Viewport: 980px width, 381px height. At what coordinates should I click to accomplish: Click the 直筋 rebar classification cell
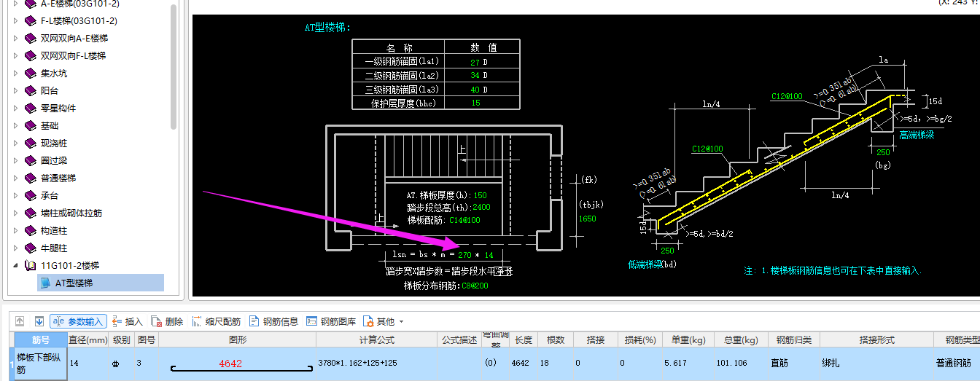[x=794, y=364]
